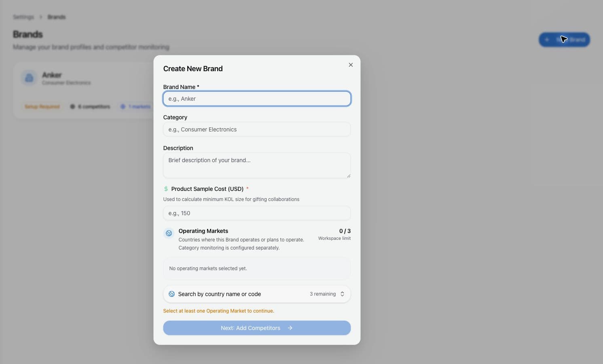
Task: Click the New Brand button in background
Action: click(564, 40)
